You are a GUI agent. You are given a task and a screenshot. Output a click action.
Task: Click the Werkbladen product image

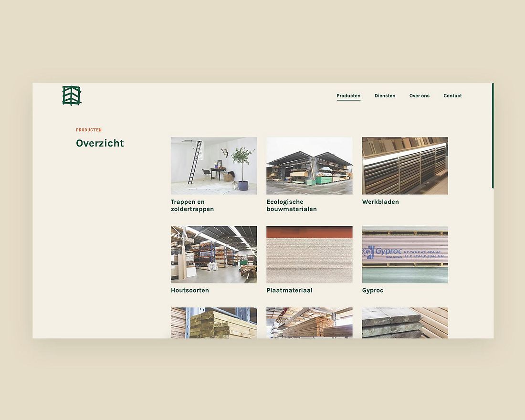tap(405, 166)
